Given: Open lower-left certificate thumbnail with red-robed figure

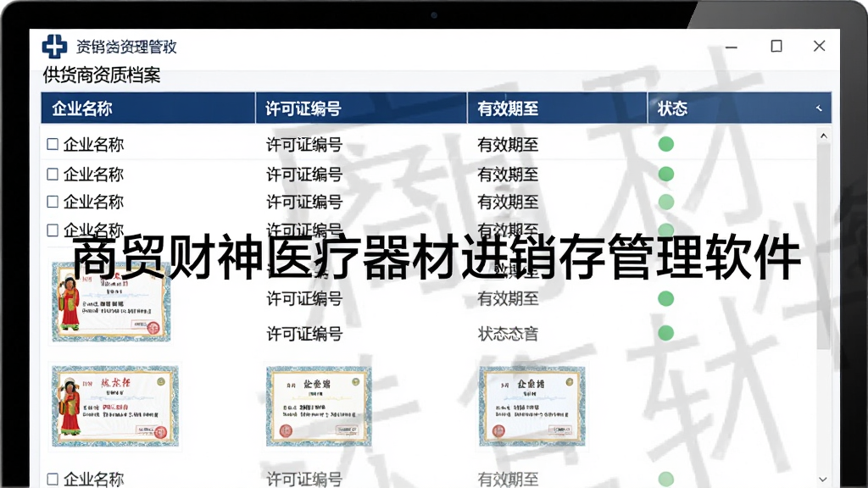Looking at the screenshot, I should pyautogui.click(x=114, y=406).
